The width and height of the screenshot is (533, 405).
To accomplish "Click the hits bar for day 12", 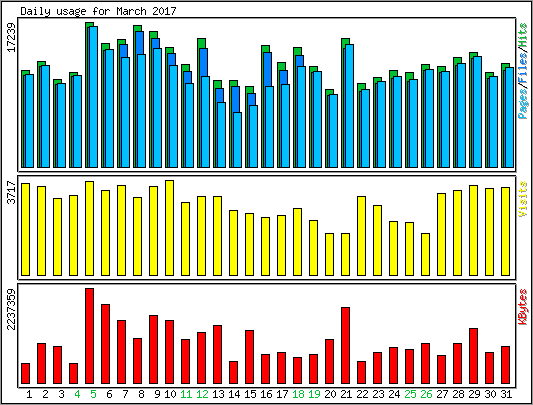I will pyautogui.click(x=201, y=43).
